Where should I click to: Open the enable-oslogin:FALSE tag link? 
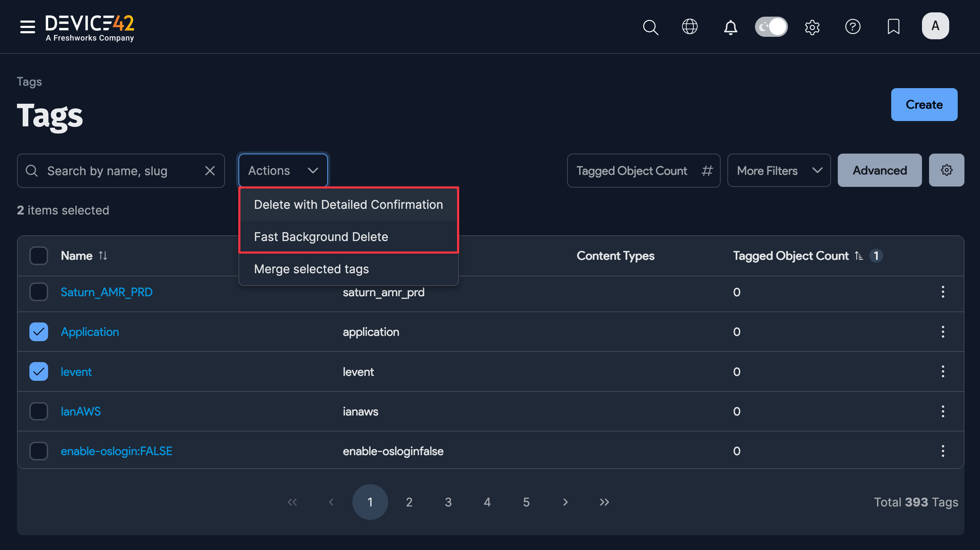coord(116,451)
